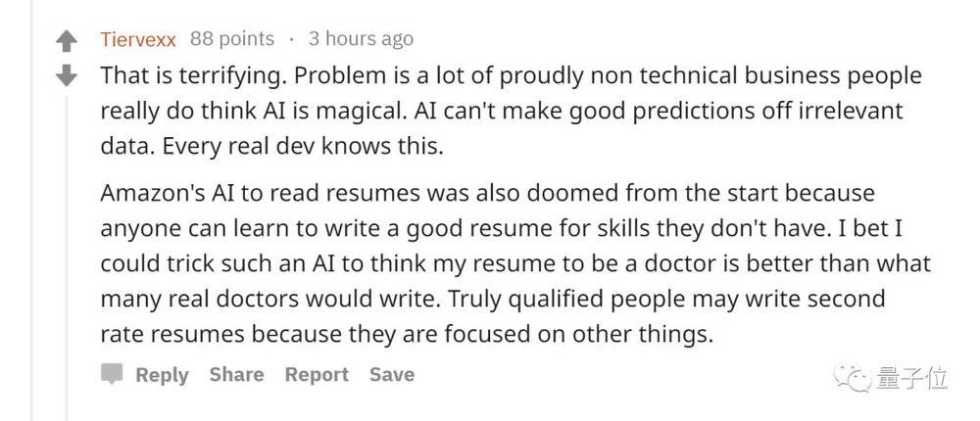
Task: Click the 'That is terrifying.' sentence
Action: [x=193, y=76]
